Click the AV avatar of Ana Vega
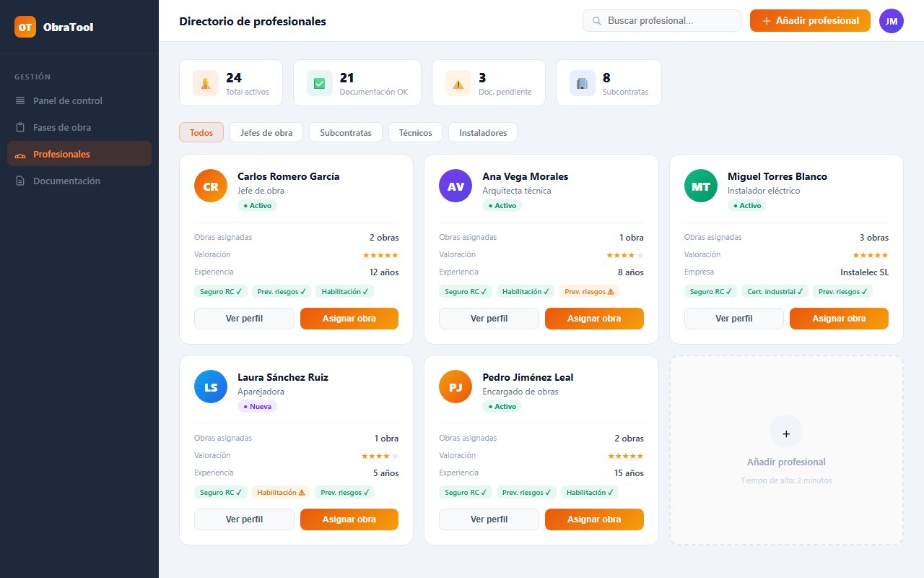The height and width of the screenshot is (578, 924). coord(456,186)
